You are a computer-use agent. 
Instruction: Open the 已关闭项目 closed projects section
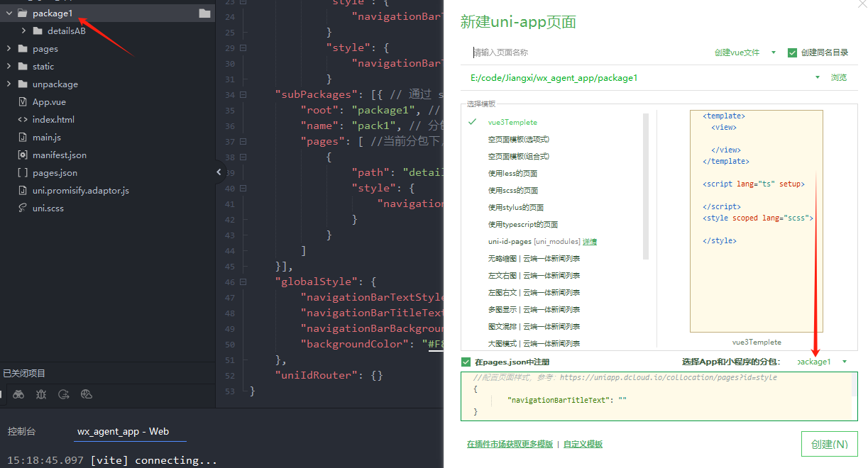pyautogui.click(x=24, y=374)
